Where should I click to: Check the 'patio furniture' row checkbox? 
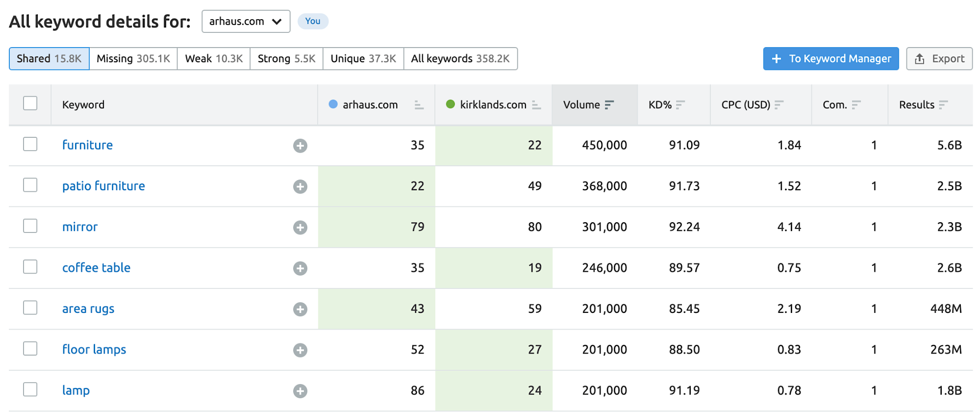coord(30,185)
